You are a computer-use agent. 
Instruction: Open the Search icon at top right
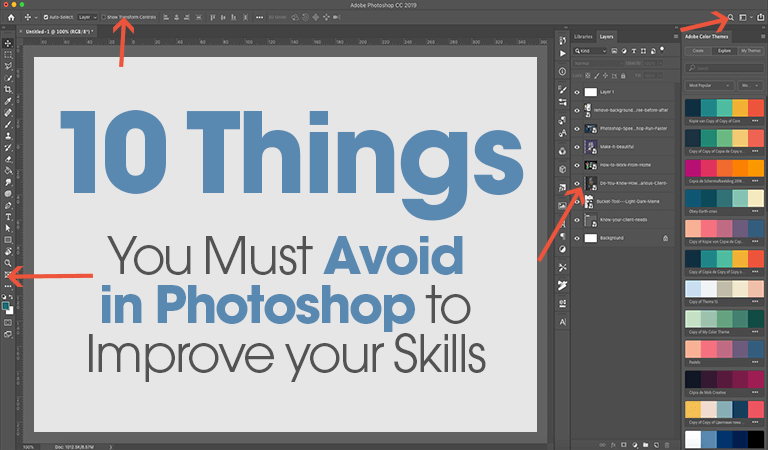pos(731,17)
